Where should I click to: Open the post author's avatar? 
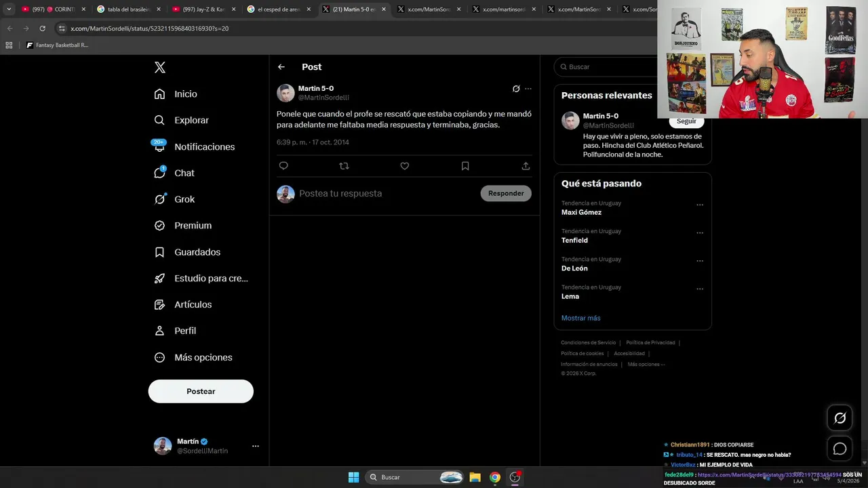click(x=285, y=93)
